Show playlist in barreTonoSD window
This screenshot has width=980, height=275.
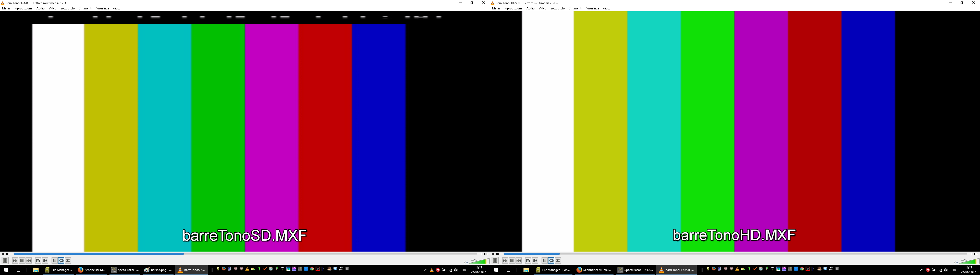pos(54,260)
